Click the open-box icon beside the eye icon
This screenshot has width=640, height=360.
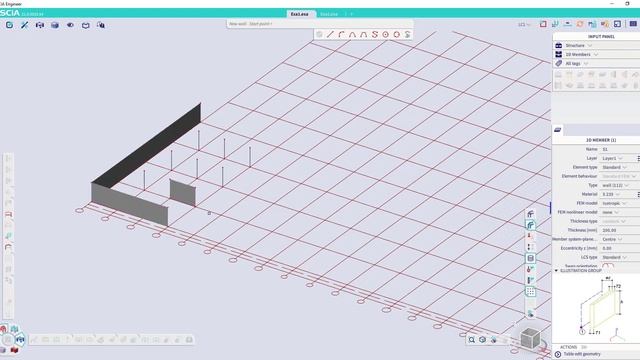(x=85, y=25)
